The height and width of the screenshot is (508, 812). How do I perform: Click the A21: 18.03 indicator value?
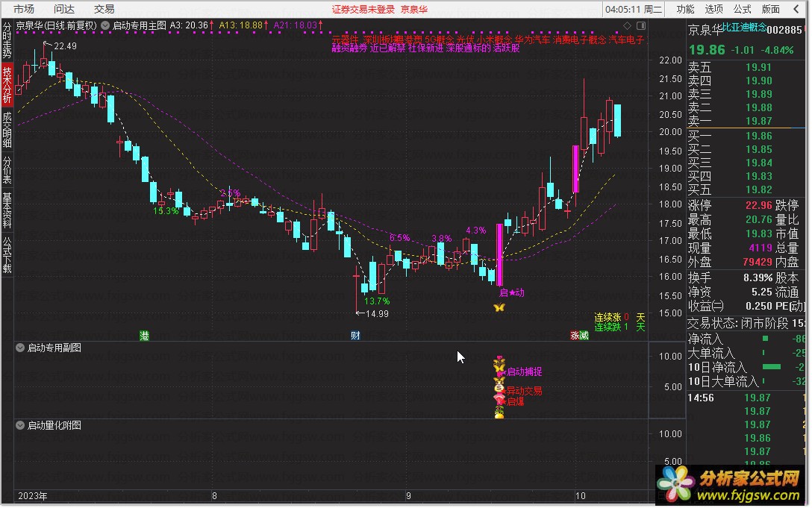pyautogui.click(x=298, y=25)
